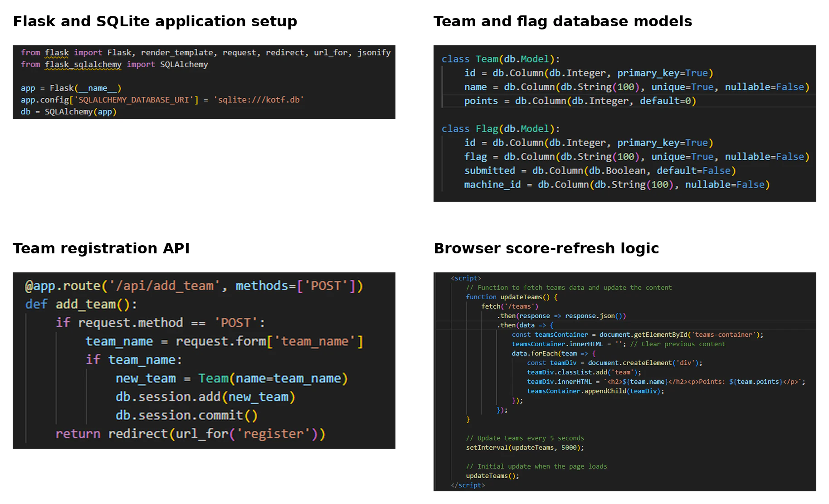This screenshot has height=504, width=829.
Task: Click the 'machine_id = db.Column' line
Action: point(617,185)
